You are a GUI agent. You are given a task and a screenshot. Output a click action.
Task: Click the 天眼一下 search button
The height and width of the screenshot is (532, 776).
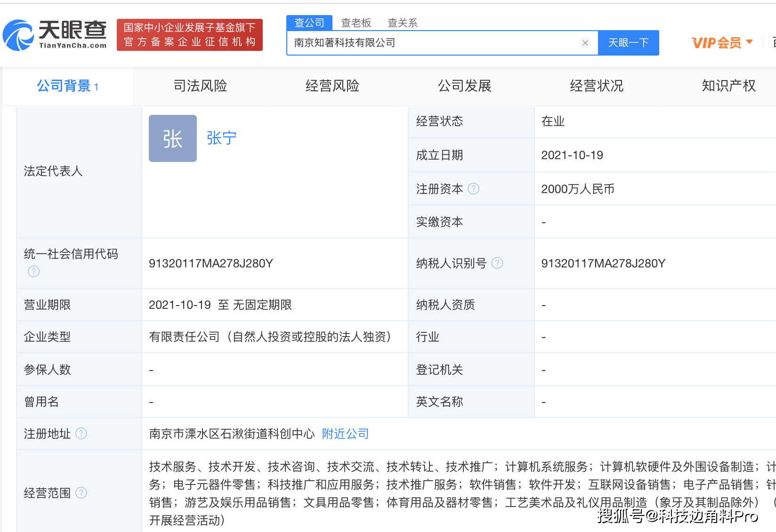coord(628,43)
